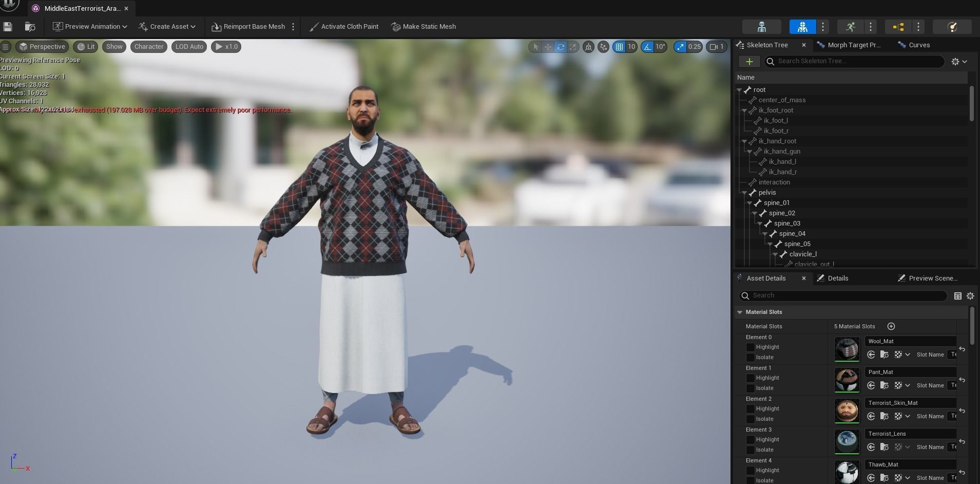Switch to the Morph Target Previewer tab
The width and height of the screenshot is (980, 484).
849,45
